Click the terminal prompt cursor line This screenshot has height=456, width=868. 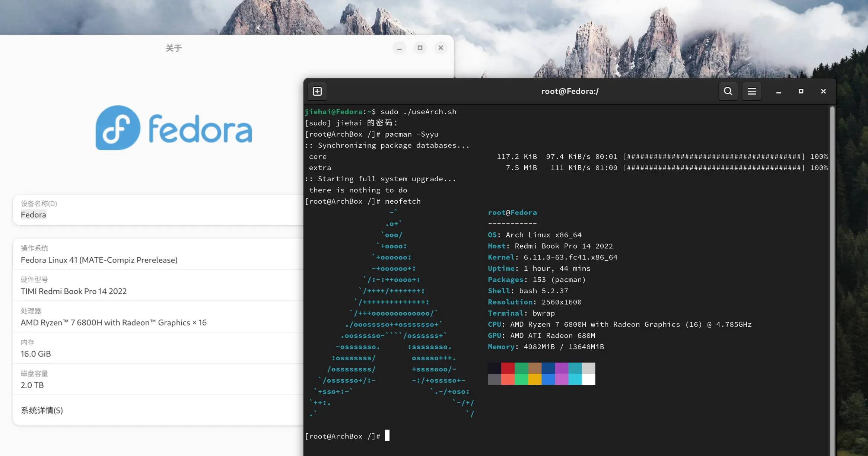[x=387, y=436]
